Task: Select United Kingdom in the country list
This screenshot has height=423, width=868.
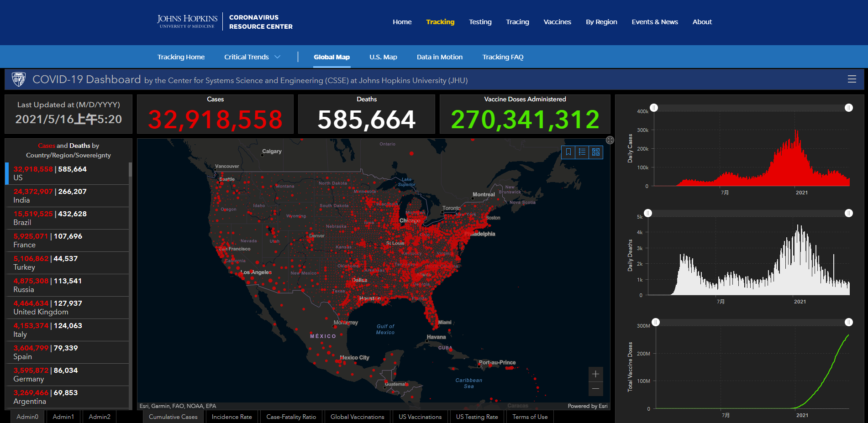Action: point(67,308)
